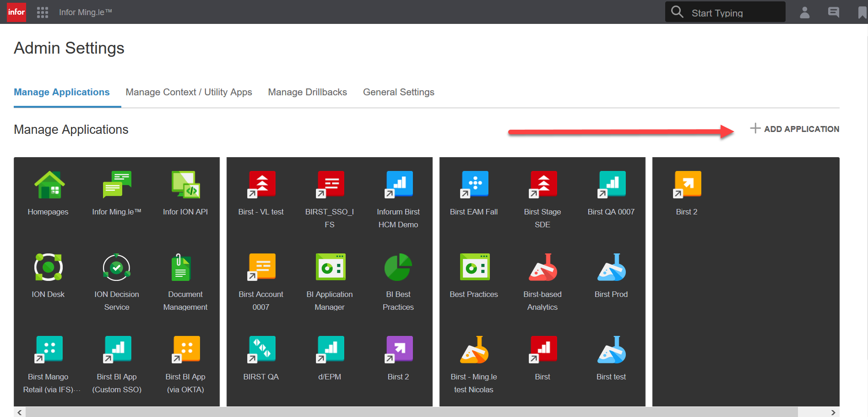Open the Manage Drillbacks tab
The width and height of the screenshot is (868, 417).
click(x=308, y=92)
